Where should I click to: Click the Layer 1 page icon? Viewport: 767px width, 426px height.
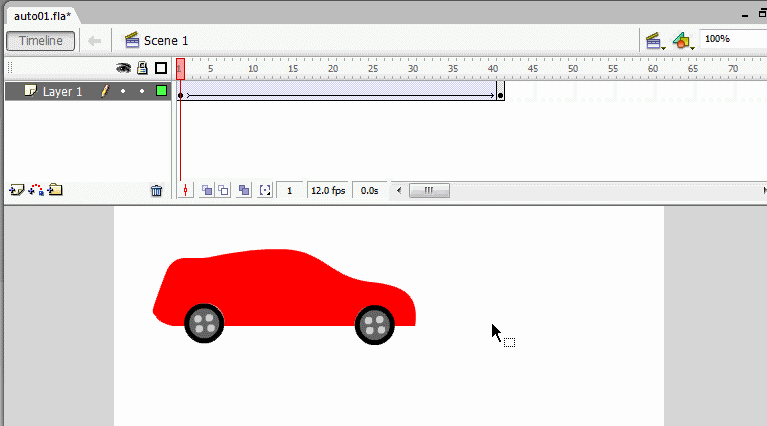tap(30, 91)
